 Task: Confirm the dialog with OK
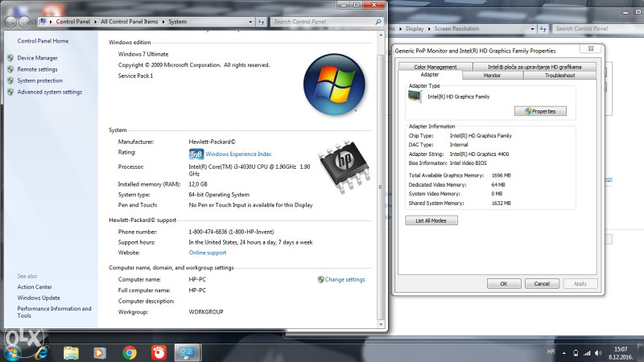click(x=504, y=284)
